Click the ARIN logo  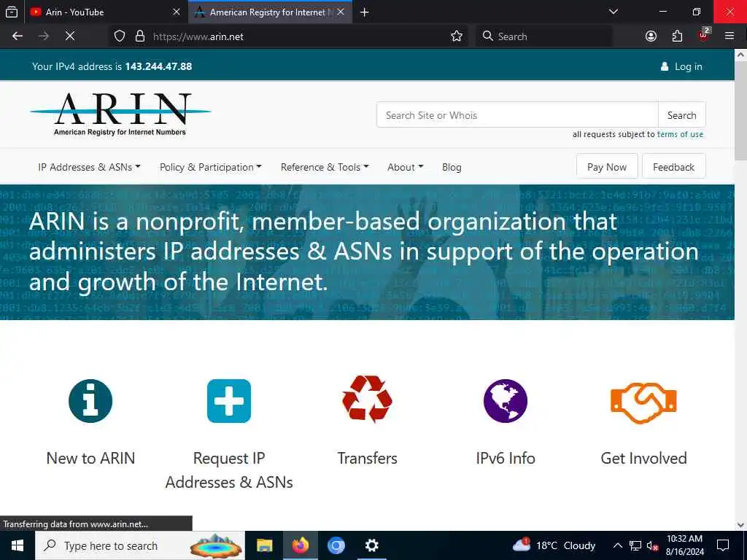(120, 114)
